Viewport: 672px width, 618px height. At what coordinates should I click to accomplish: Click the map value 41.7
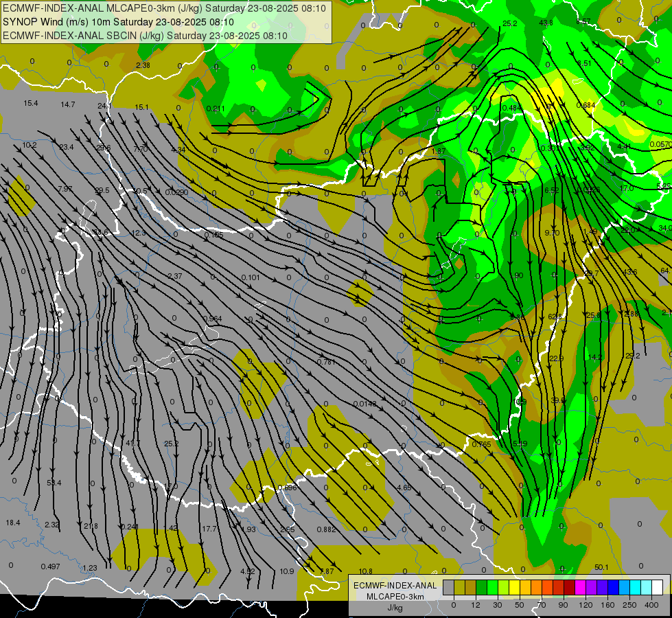click(x=133, y=443)
